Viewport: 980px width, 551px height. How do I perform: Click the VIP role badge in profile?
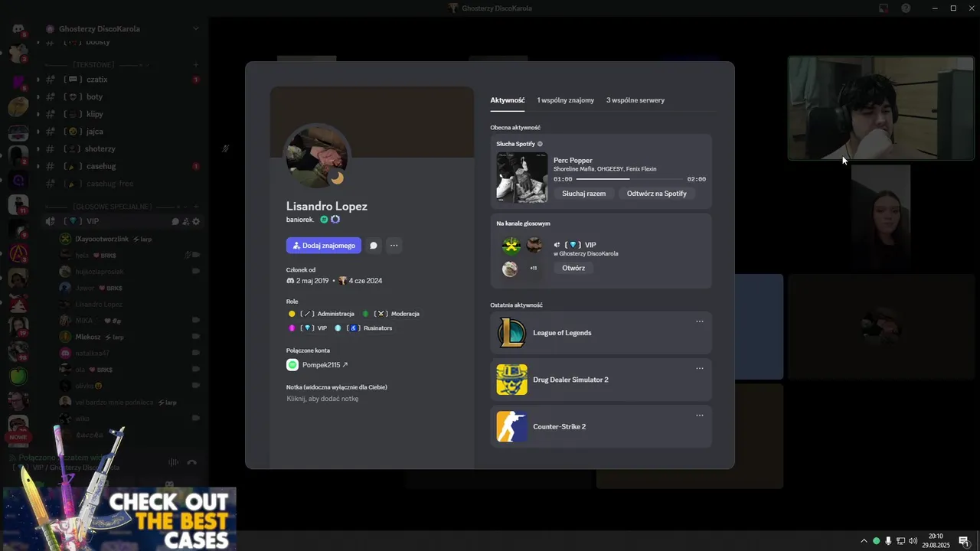[x=308, y=328]
